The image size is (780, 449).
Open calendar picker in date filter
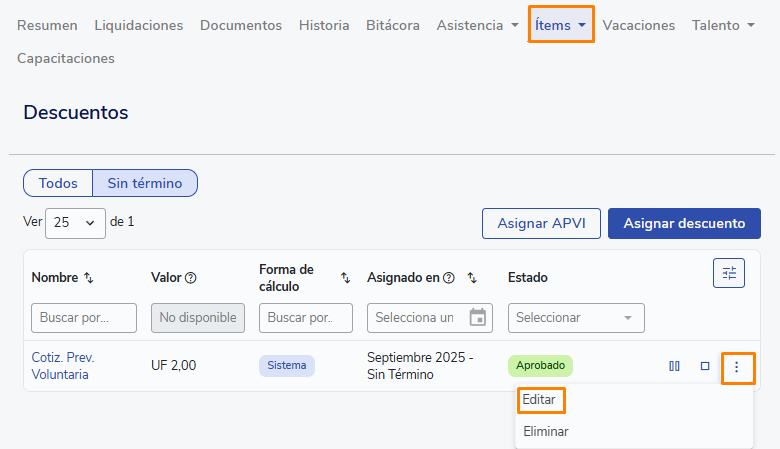coord(478,318)
